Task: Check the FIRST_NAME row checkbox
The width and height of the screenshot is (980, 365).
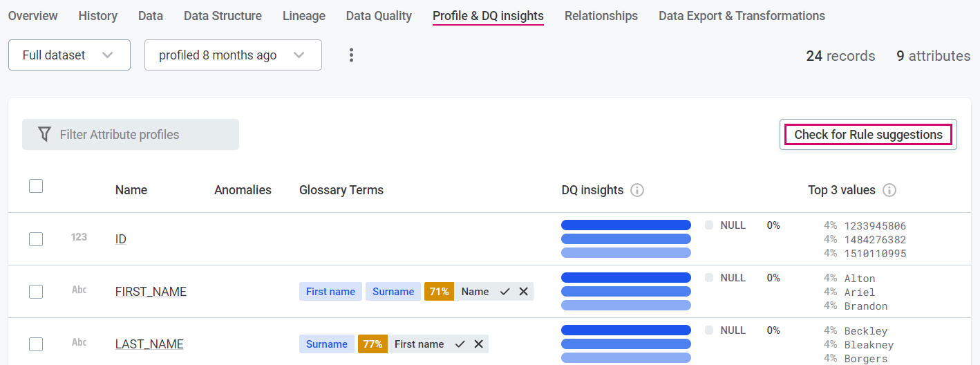Action: click(x=36, y=292)
